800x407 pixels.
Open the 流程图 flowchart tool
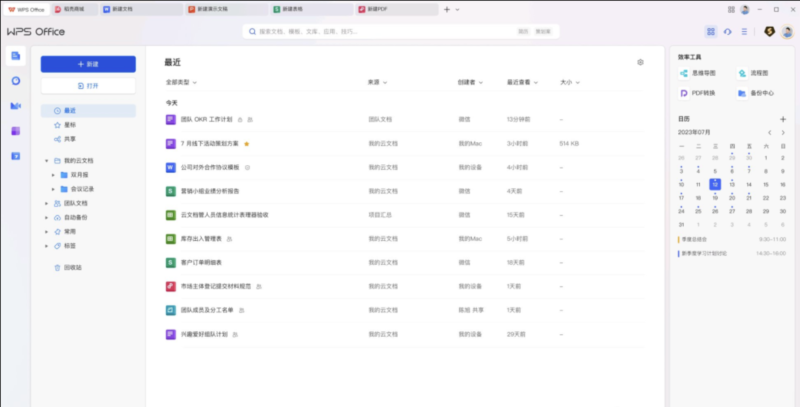click(x=753, y=73)
